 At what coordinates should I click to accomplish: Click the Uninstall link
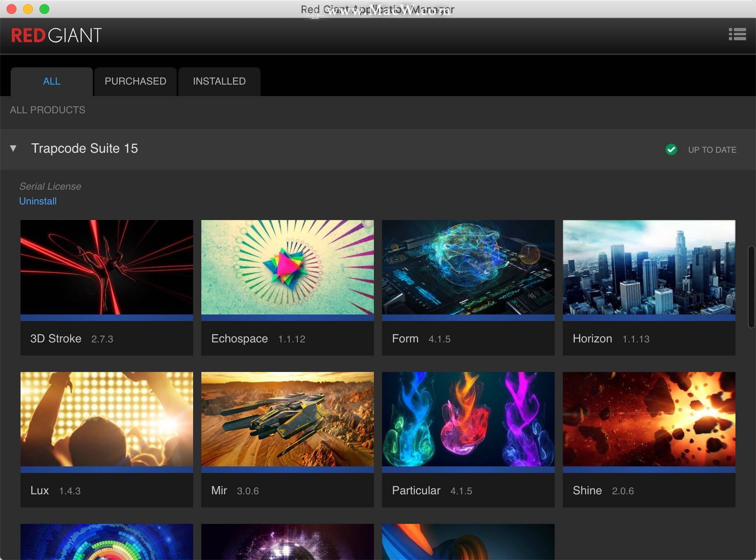pos(38,201)
